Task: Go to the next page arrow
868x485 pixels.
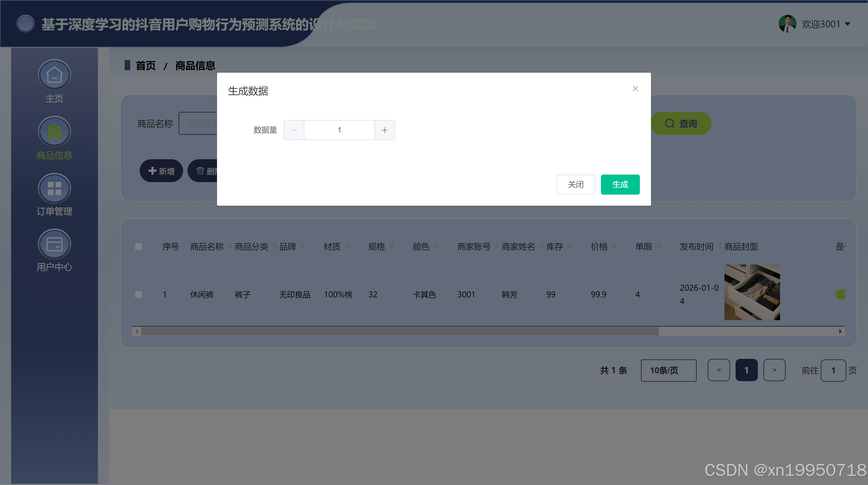Action: tap(774, 370)
